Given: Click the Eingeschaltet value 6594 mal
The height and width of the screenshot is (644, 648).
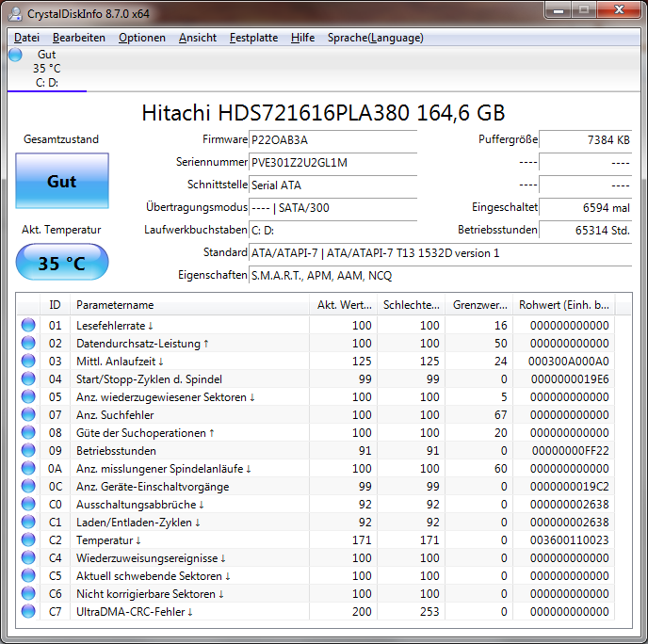Looking at the screenshot, I should [x=586, y=207].
